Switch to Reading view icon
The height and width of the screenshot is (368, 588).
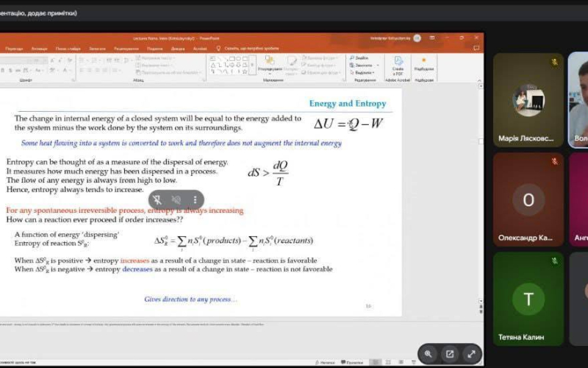tap(401, 362)
